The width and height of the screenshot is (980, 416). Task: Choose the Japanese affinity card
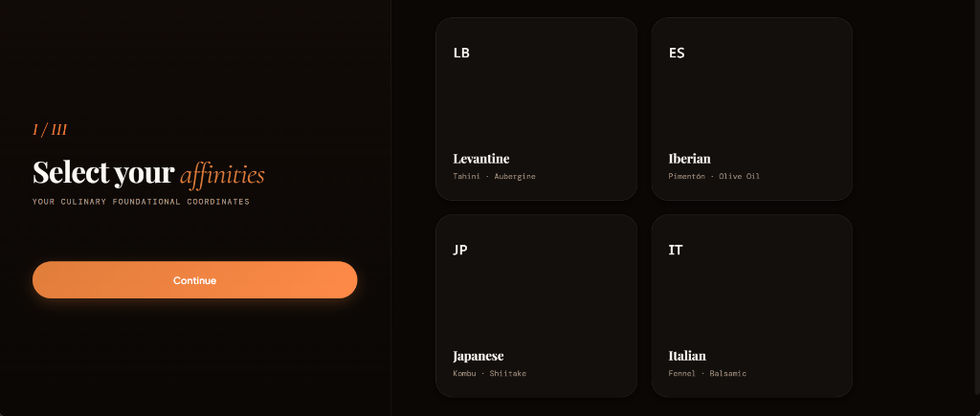click(x=536, y=306)
